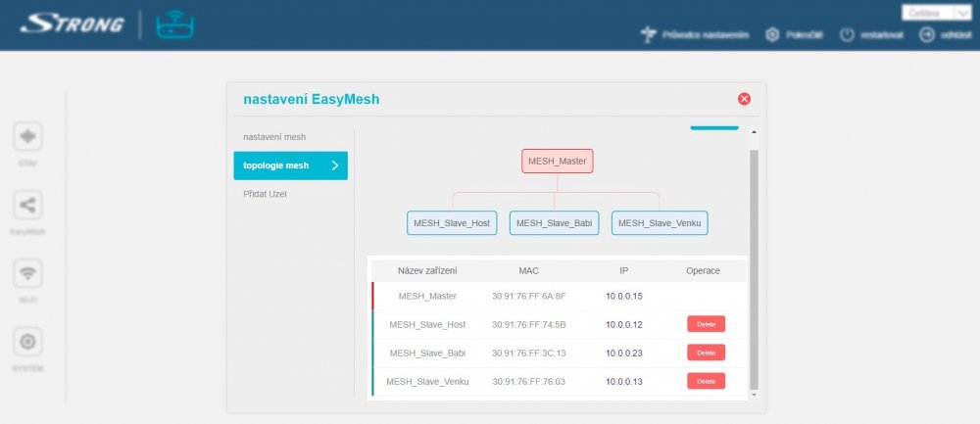Click MESH_Slave_Host name in table
The height and width of the screenshot is (424, 980).
coord(427,325)
